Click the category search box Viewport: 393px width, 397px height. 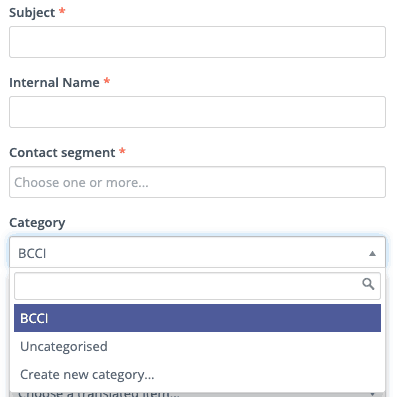pyautogui.click(x=197, y=286)
